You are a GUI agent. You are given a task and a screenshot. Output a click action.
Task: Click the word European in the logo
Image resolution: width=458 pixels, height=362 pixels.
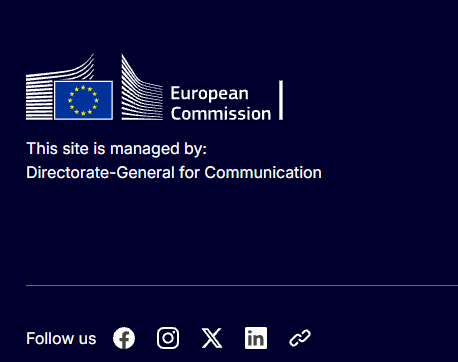pos(210,94)
